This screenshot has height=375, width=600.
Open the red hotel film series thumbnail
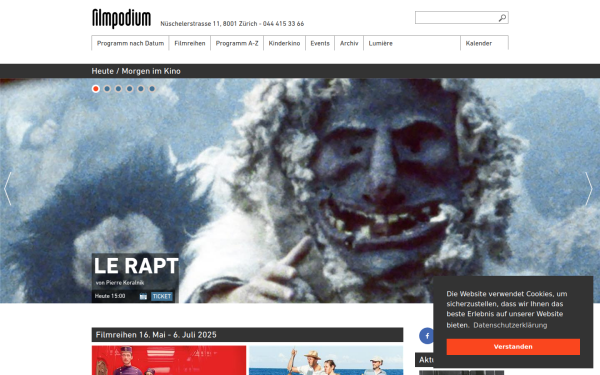tap(169, 360)
